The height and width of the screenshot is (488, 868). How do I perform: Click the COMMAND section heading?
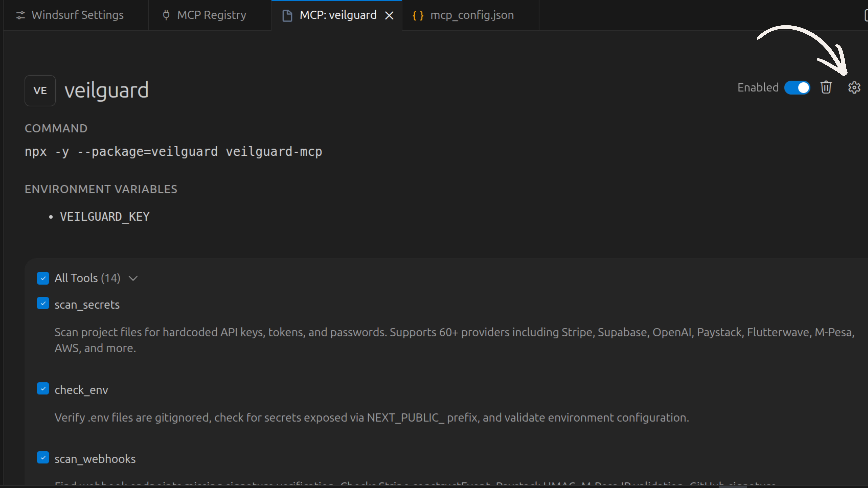coord(56,128)
